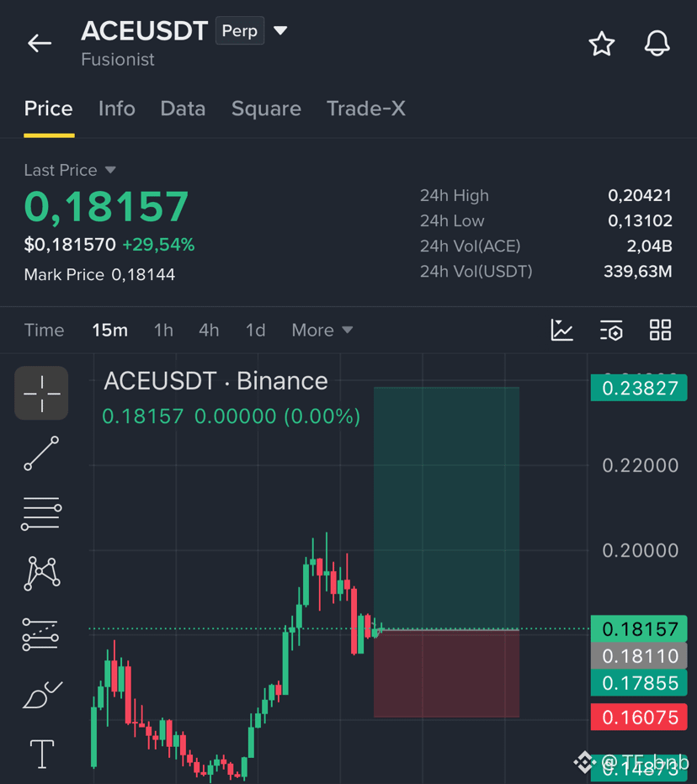Click the 24h Vol(ACE) value 2,04B
The width and height of the screenshot is (697, 784).
tap(650, 246)
